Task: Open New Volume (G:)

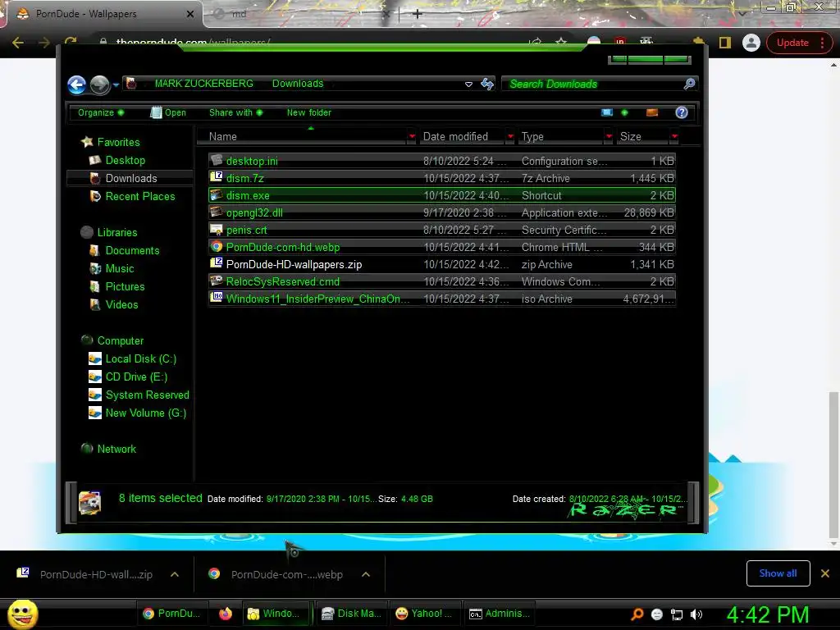Action: 137,413
